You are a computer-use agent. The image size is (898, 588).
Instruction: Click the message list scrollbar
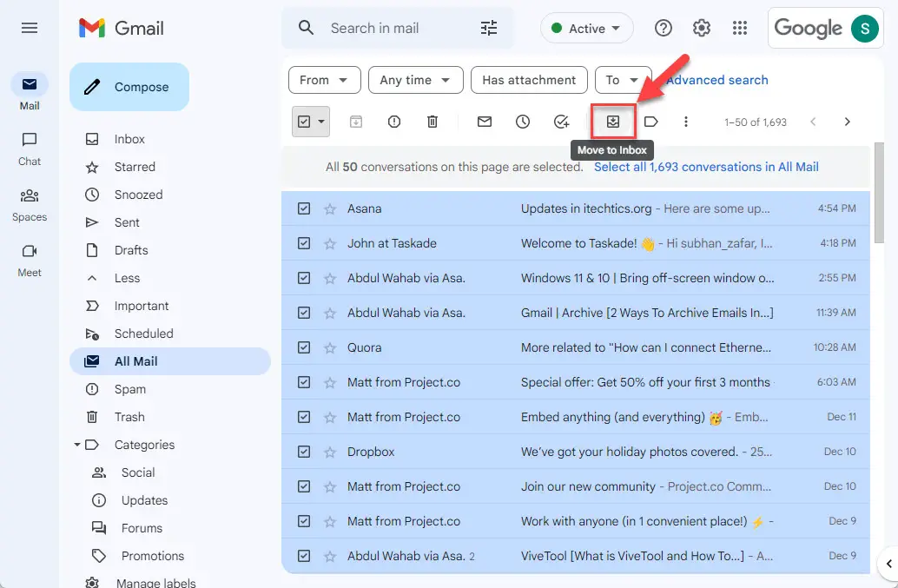tap(880, 192)
